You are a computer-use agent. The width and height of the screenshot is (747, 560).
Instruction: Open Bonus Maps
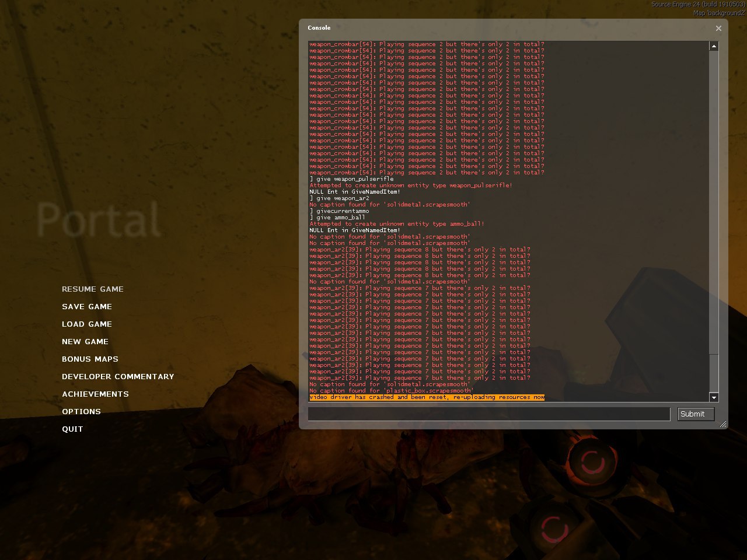pyautogui.click(x=90, y=359)
